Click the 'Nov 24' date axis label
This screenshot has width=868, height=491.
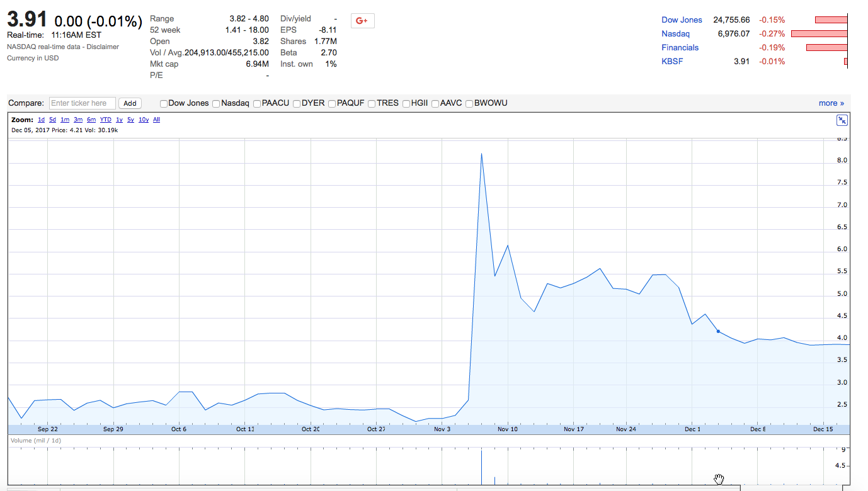click(x=626, y=429)
